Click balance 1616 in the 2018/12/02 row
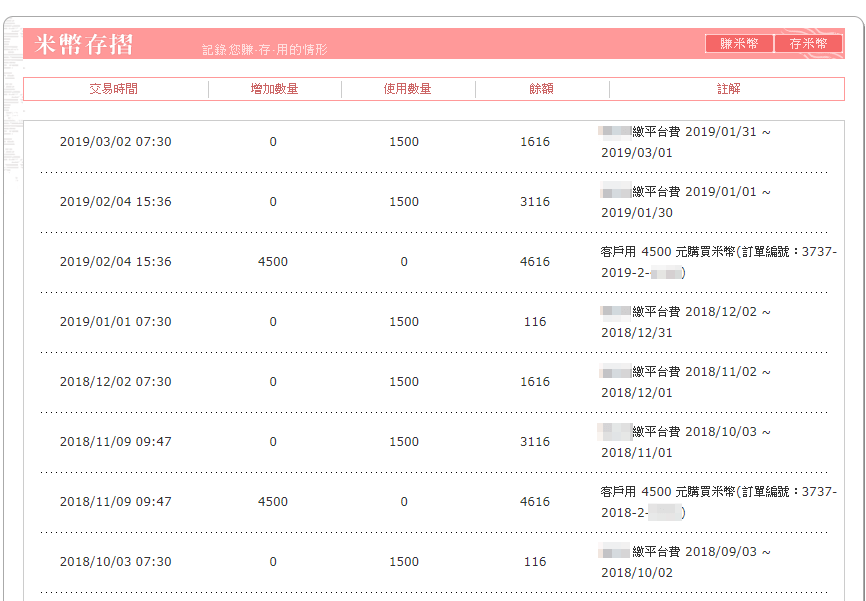This screenshot has height=601, width=866. [535, 382]
